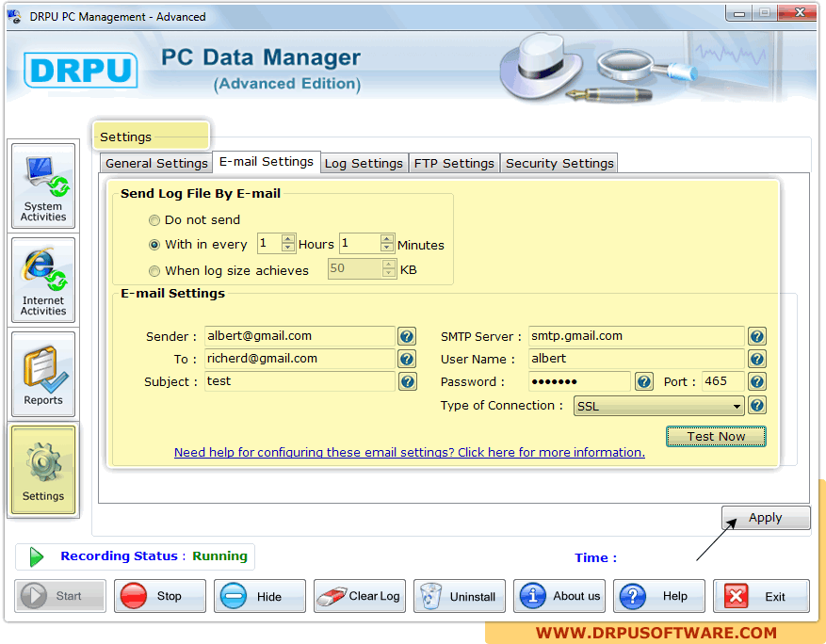Decrease the Minutes value with down arrow
826x644 pixels.
click(x=387, y=247)
